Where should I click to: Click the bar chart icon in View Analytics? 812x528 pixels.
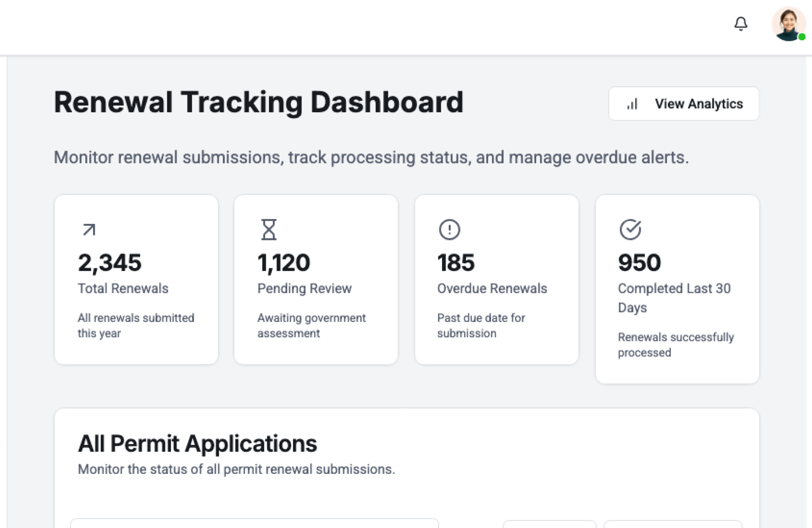coord(632,104)
